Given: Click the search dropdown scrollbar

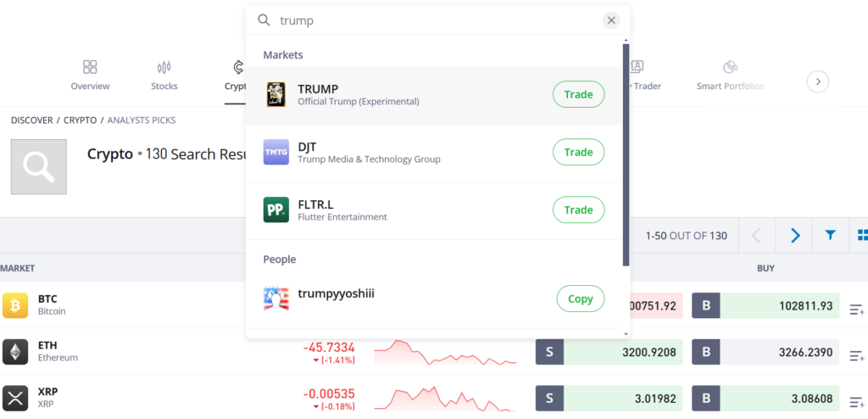Looking at the screenshot, I should click(626, 154).
